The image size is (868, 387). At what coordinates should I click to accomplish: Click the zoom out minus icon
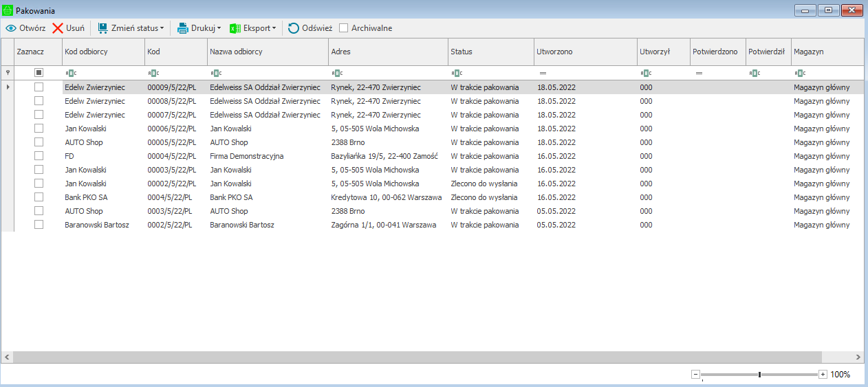pos(695,375)
